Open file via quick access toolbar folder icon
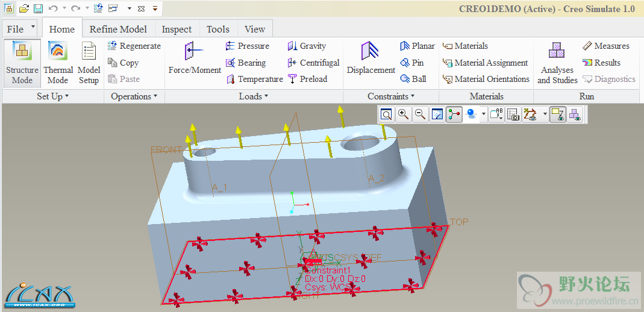644x312 pixels. tap(24, 8)
